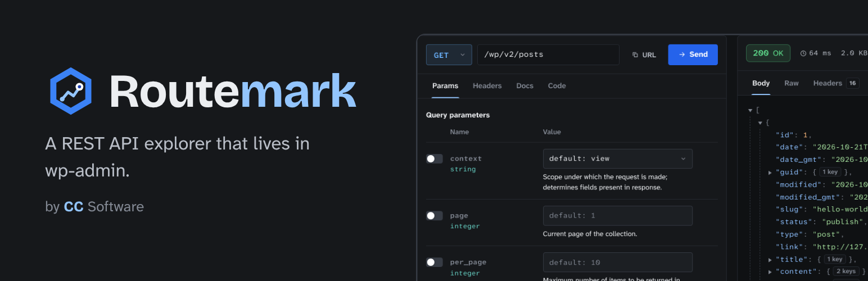This screenshot has height=281, width=868.
Task: Click the 64 ms response time text
Action: [820, 53]
